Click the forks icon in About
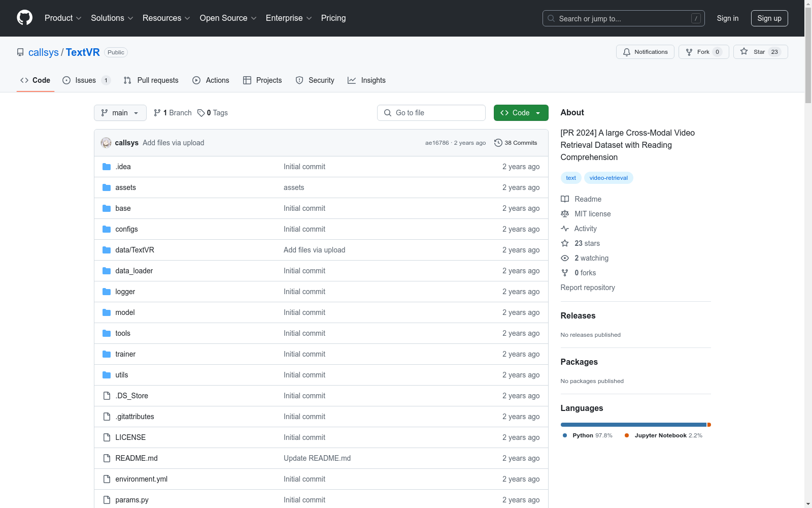 [565, 273]
